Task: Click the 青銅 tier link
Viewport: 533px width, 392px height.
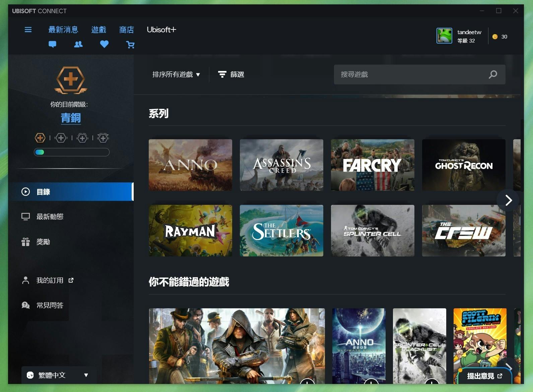Action: (71, 118)
